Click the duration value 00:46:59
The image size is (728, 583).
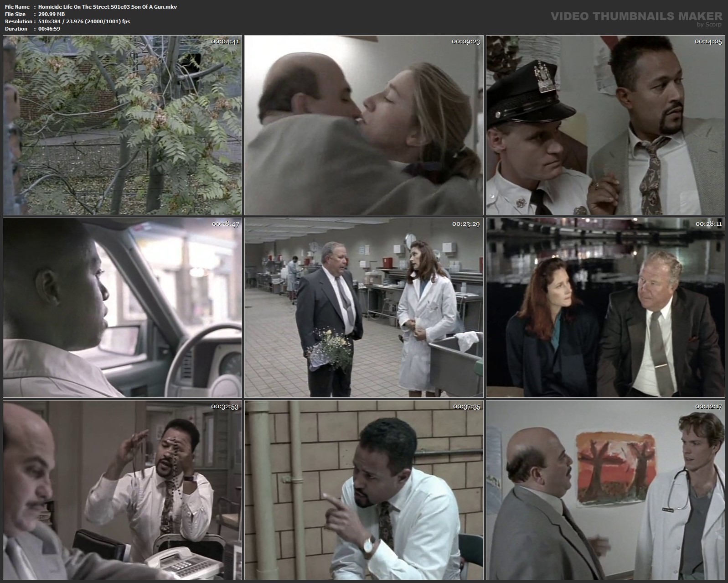[x=49, y=29]
